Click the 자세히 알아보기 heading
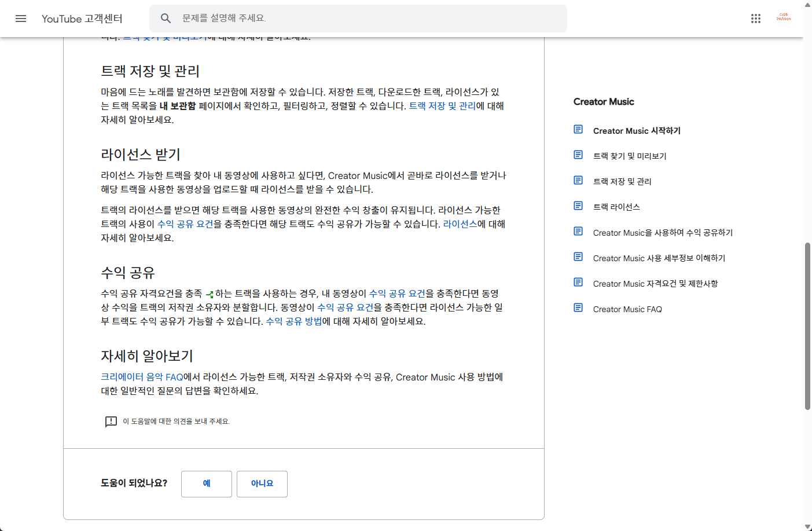Viewport: 812px width, 531px height. point(147,356)
